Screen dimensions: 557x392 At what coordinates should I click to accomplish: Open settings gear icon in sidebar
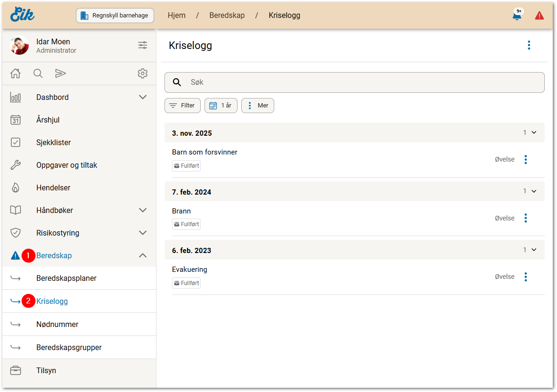coord(142,73)
